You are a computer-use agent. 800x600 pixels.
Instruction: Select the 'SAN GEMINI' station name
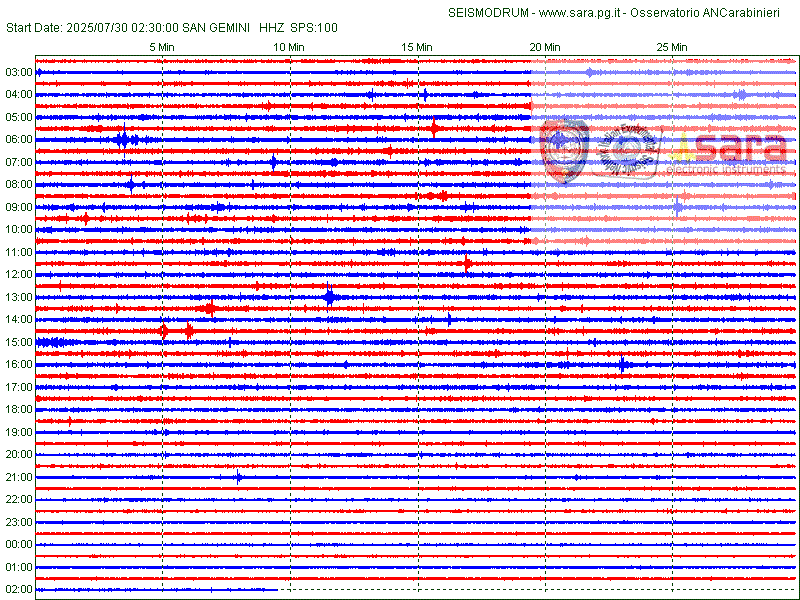216,28
